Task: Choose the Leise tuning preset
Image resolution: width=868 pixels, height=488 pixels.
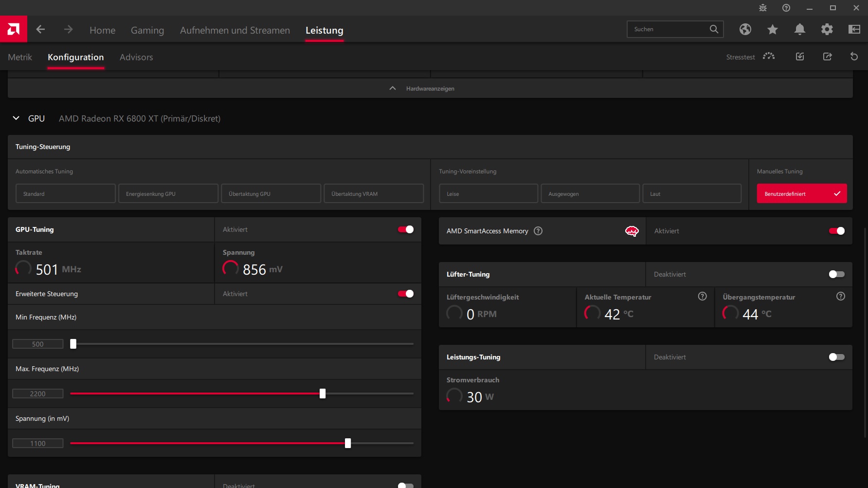Action: [488, 193]
